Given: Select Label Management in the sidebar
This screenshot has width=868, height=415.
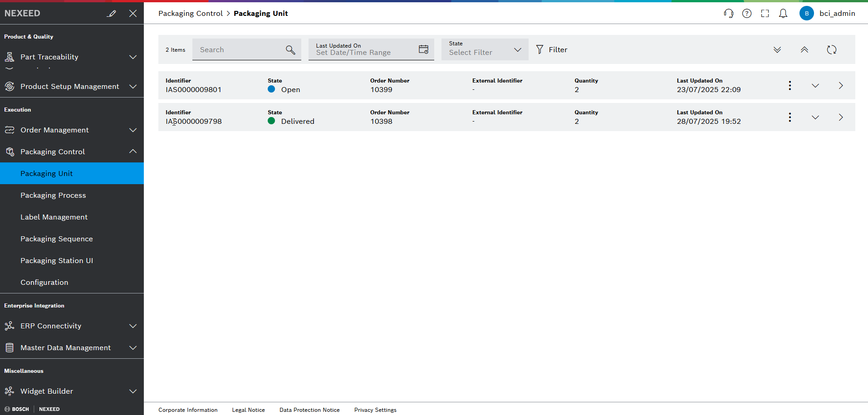Looking at the screenshot, I should click(x=54, y=217).
